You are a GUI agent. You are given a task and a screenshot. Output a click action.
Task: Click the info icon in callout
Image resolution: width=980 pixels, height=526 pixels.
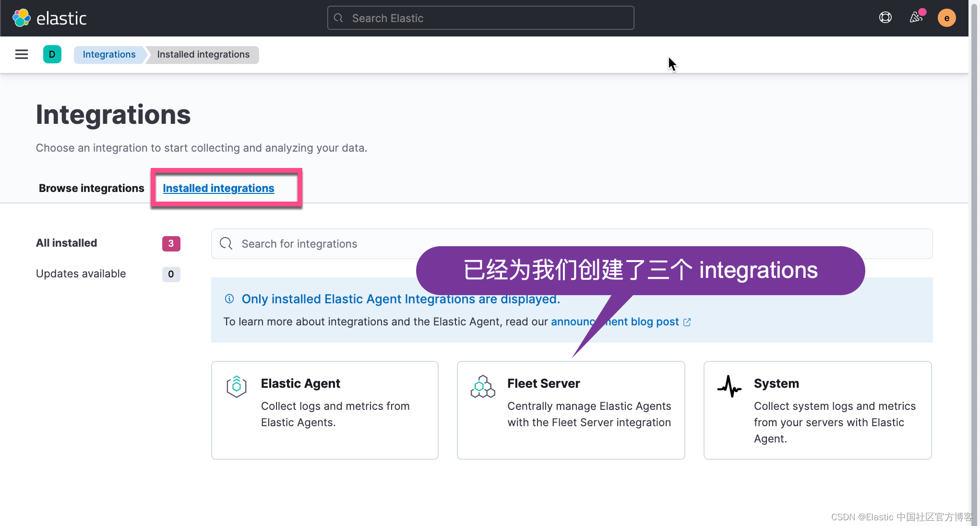(x=229, y=299)
